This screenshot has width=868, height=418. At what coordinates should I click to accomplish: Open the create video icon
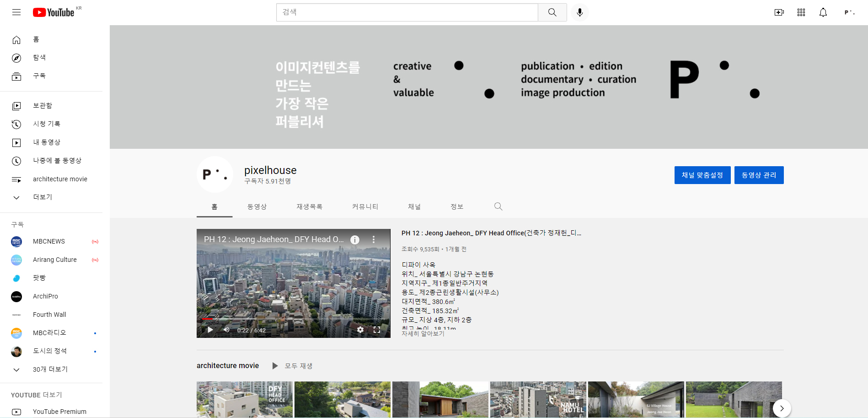point(779,12)
